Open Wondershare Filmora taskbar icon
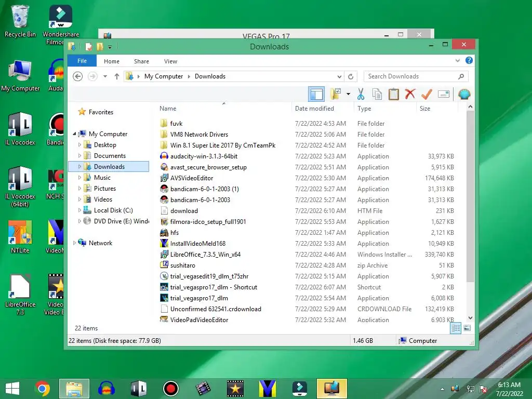Viewport: 532px width, 399px height. tap(300, 389)
